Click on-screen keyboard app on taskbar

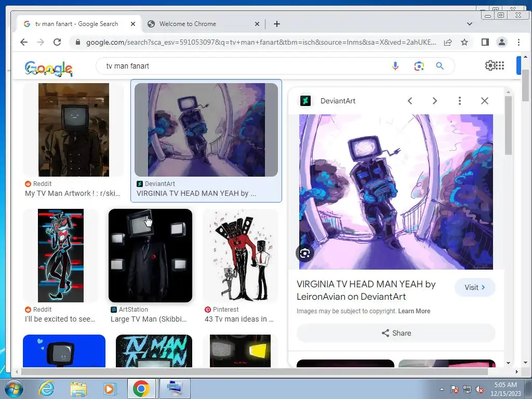(x=175, y=389)
